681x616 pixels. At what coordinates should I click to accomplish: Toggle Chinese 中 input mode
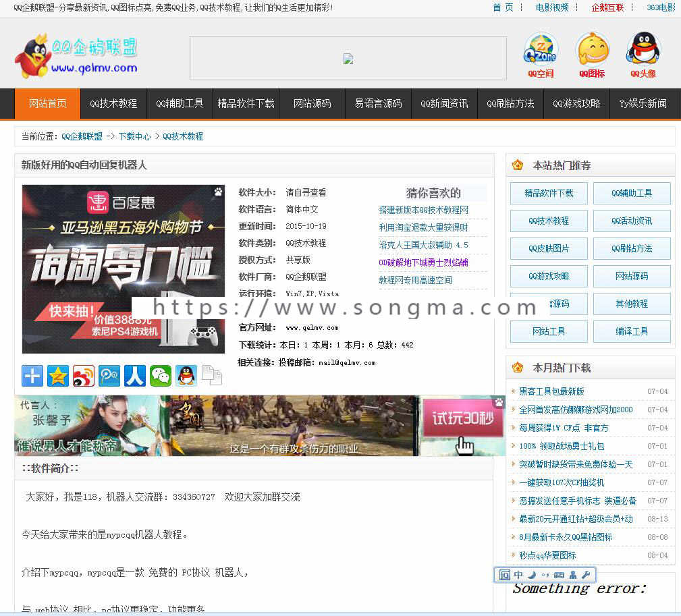coord(518,576)
